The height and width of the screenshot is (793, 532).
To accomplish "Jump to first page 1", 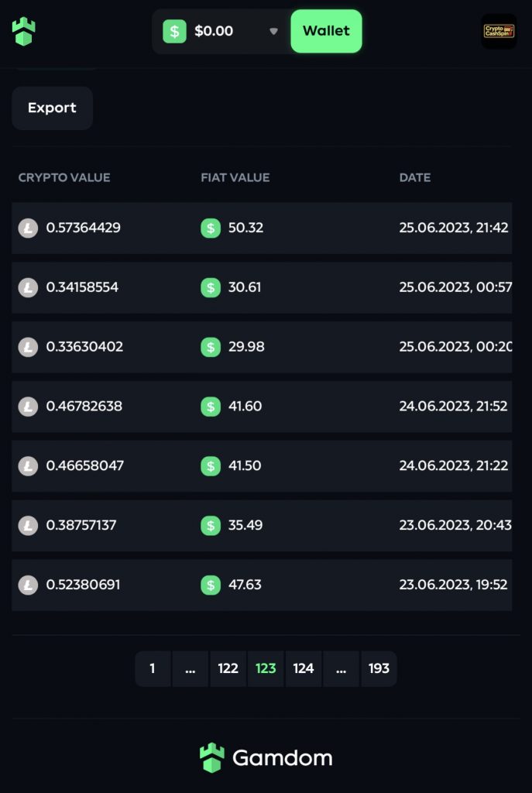I will tap(153, 668).
